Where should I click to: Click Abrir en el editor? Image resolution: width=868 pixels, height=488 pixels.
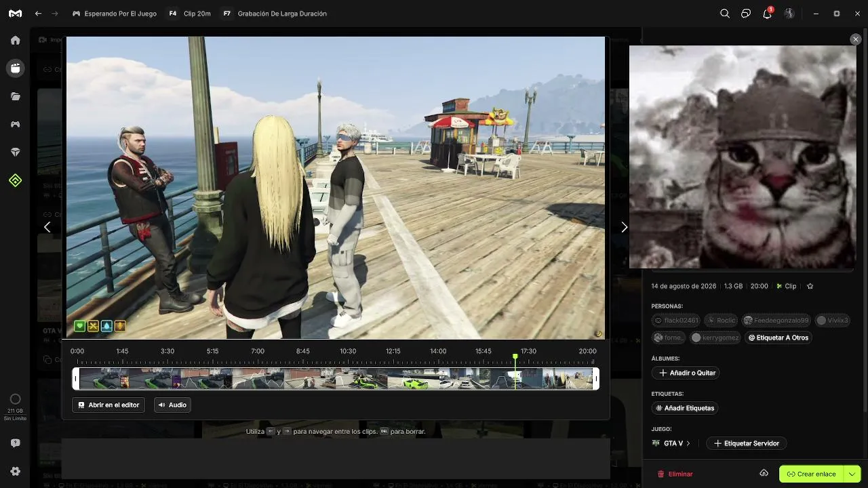[x=108, y=405]
